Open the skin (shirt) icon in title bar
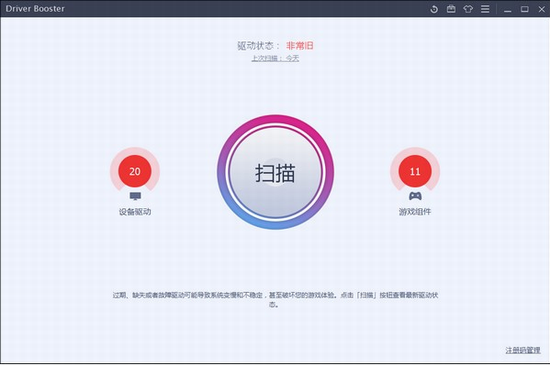550x365 pixels. (468, 9)
